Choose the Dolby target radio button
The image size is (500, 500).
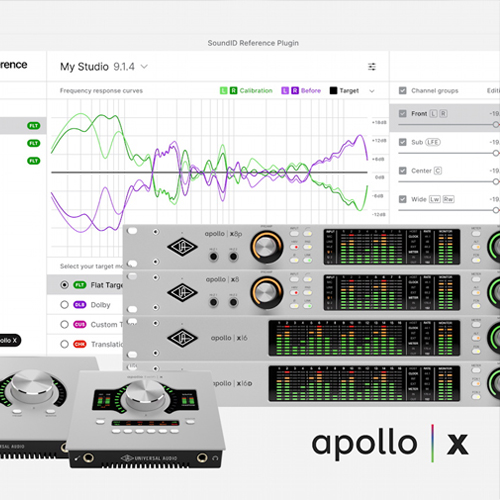[x=64, y=305]
